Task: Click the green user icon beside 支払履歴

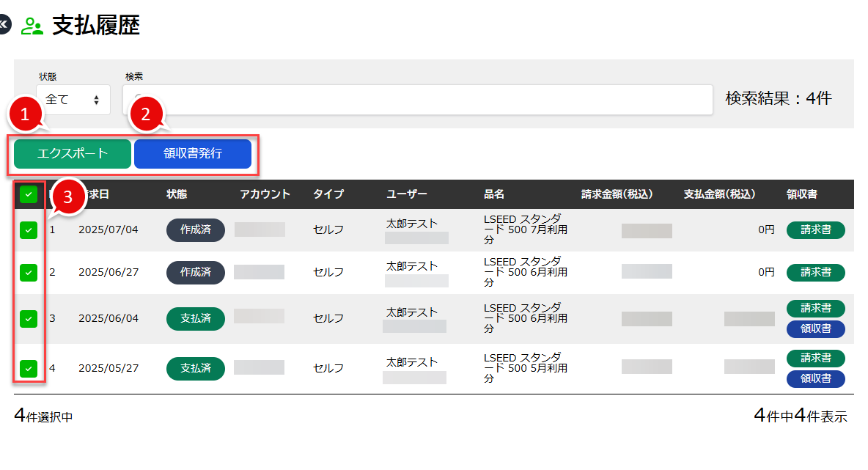Action: (32, 26)
